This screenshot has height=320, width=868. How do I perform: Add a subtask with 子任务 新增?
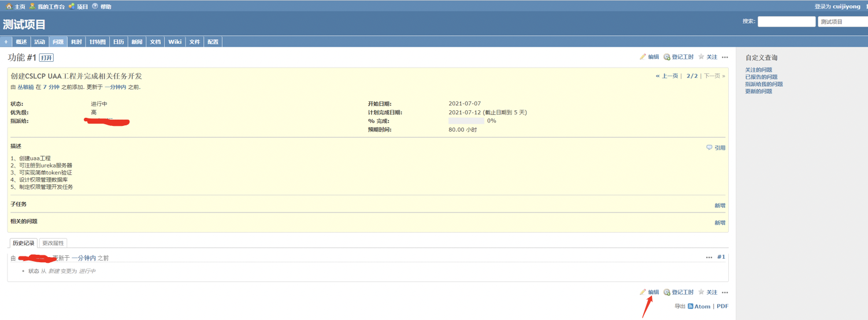tap(719, 206)
